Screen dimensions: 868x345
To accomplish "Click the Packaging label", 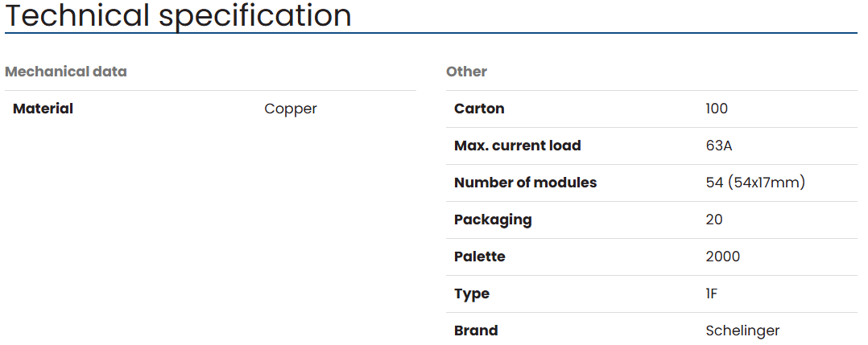I will pos(493,220).
